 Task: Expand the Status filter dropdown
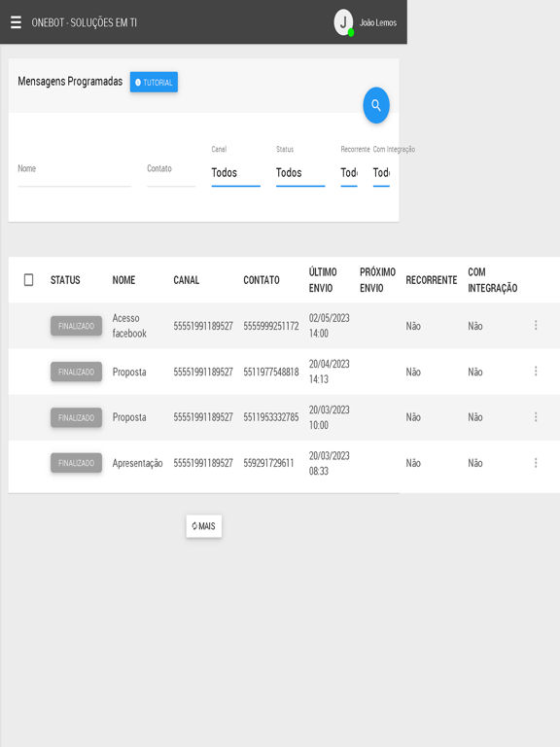tap(300, 172)
